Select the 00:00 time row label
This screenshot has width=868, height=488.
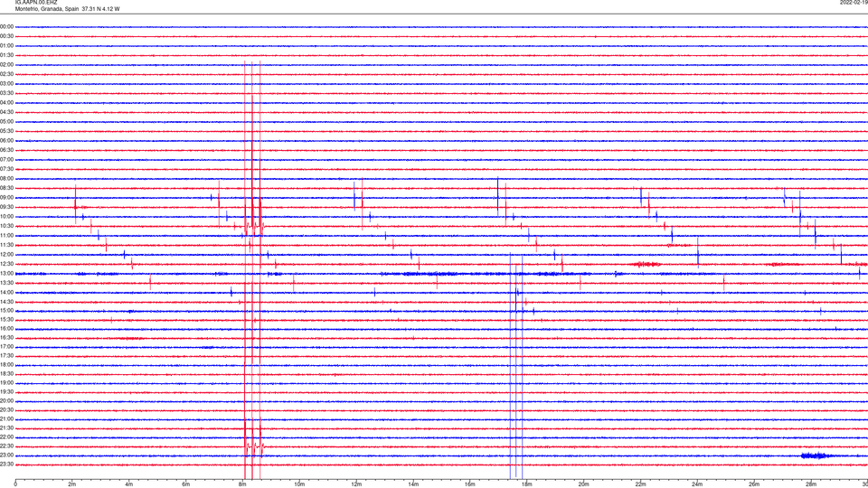6,26
